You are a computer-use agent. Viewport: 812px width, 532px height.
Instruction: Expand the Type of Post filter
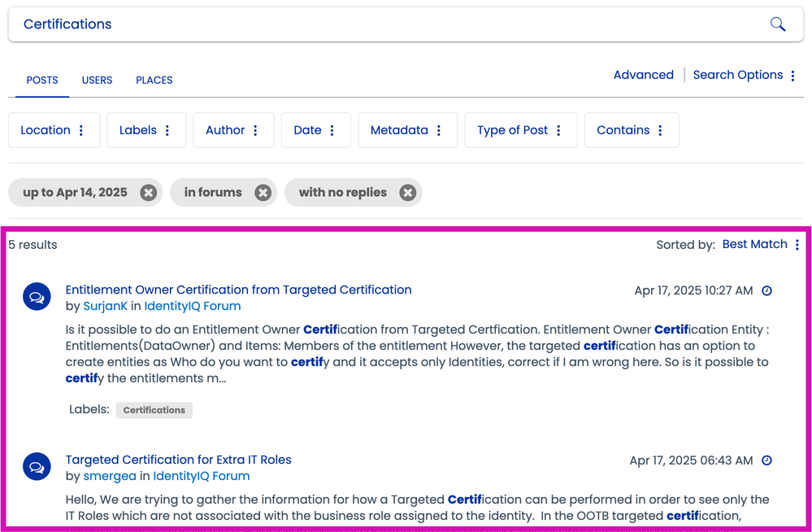(520, 130)
